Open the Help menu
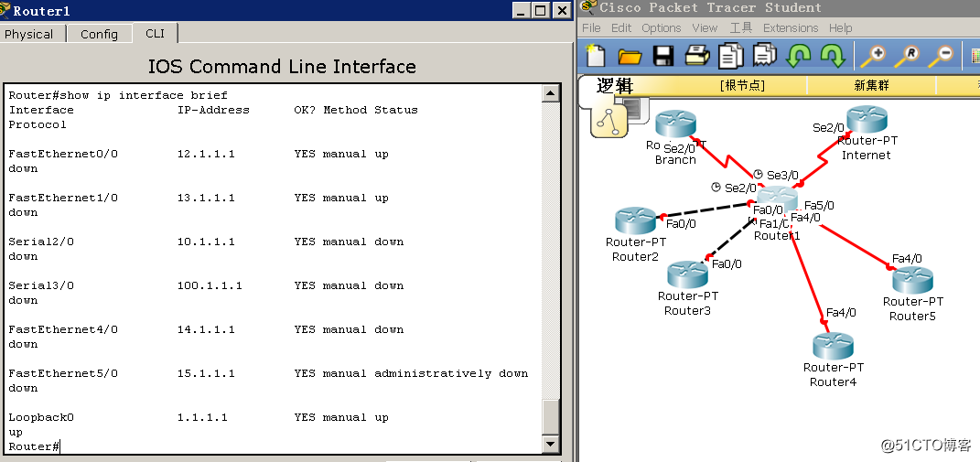980x462 pixels. click(841, 28)
